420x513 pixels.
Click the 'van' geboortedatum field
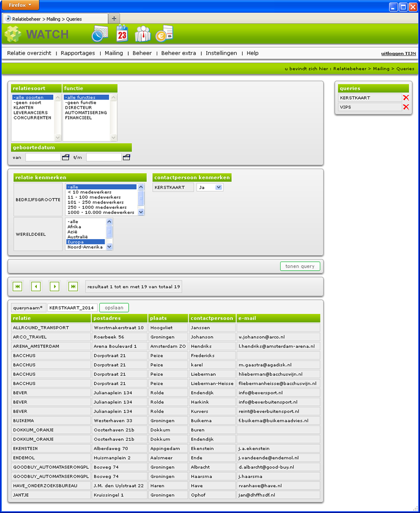pos(43,157)
